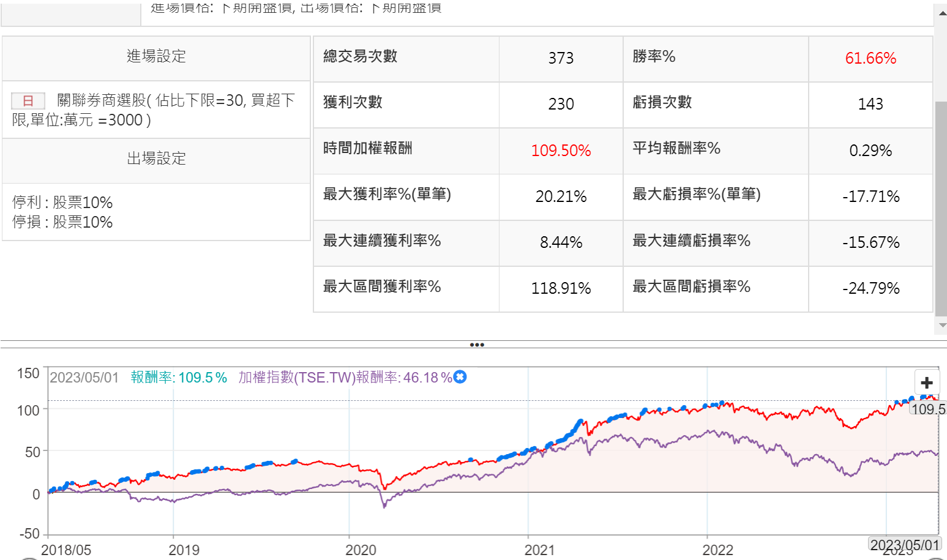This screenshot has width=947, height=560.
Task: Click the three-dot panel splitter handle
Action: pyautogui.click(x=477, y=345)
